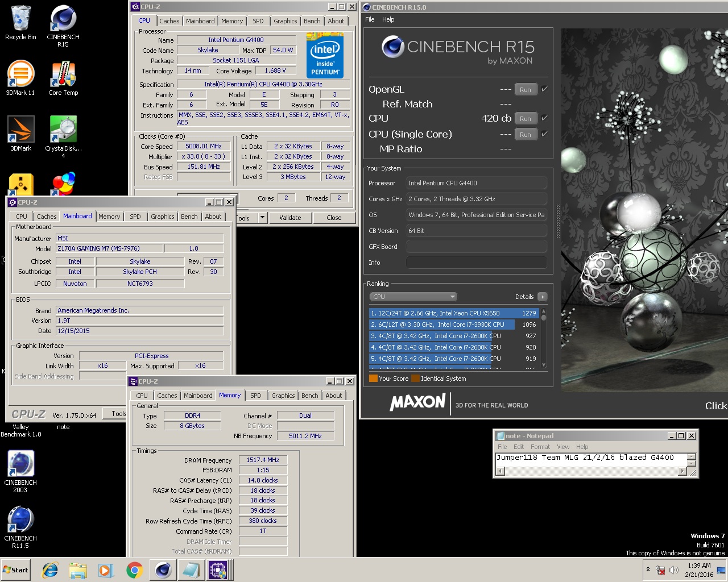Open Notepad Format menu
This screenshot has width=728, height=582.
coord(540,447)
